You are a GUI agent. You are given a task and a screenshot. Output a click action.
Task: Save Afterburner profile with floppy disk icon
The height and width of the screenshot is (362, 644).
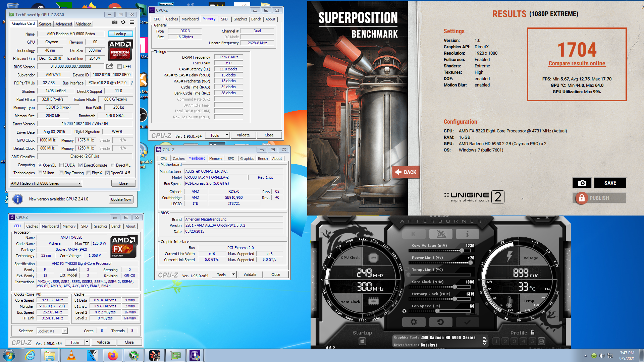541,342
